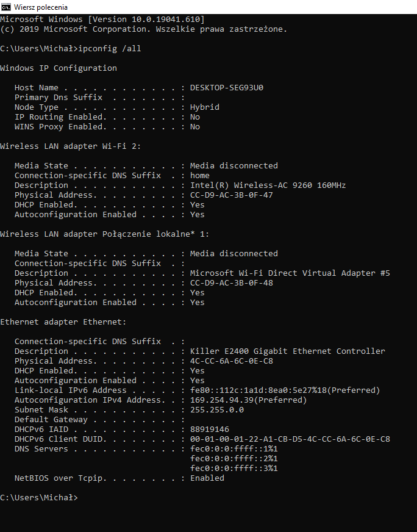The height and width of the screenshot is (532, 417).
Task: Click the "Windows IP Configuration" heading line
Action: point(59,68)
